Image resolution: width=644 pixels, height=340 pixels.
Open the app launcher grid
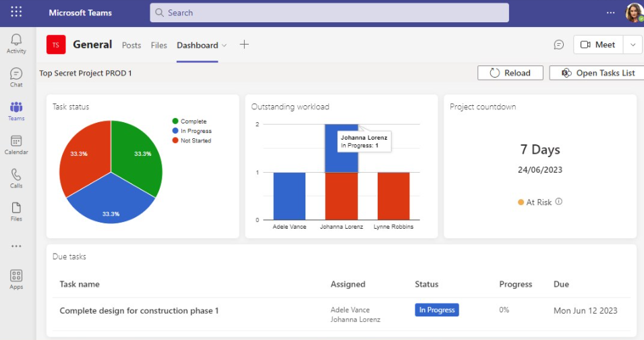coord(16,11)
